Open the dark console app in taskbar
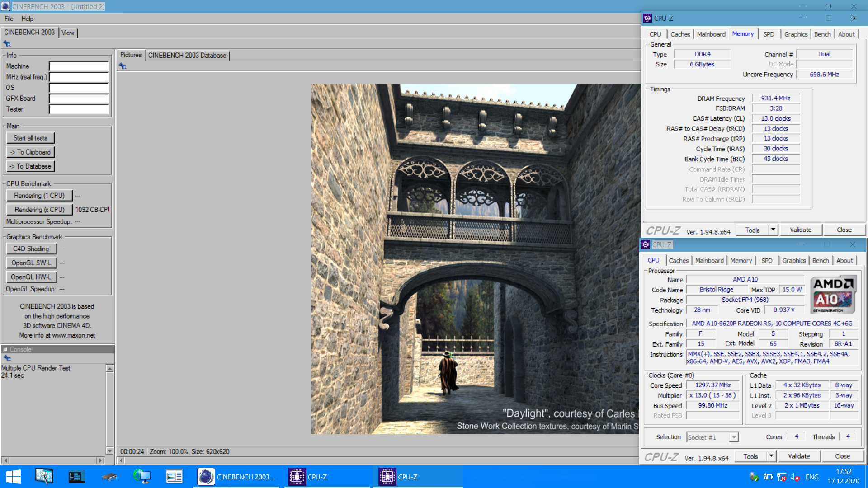The height and width of the screenshot is (488, 868). pyautogui.click(x=76, y=477)
